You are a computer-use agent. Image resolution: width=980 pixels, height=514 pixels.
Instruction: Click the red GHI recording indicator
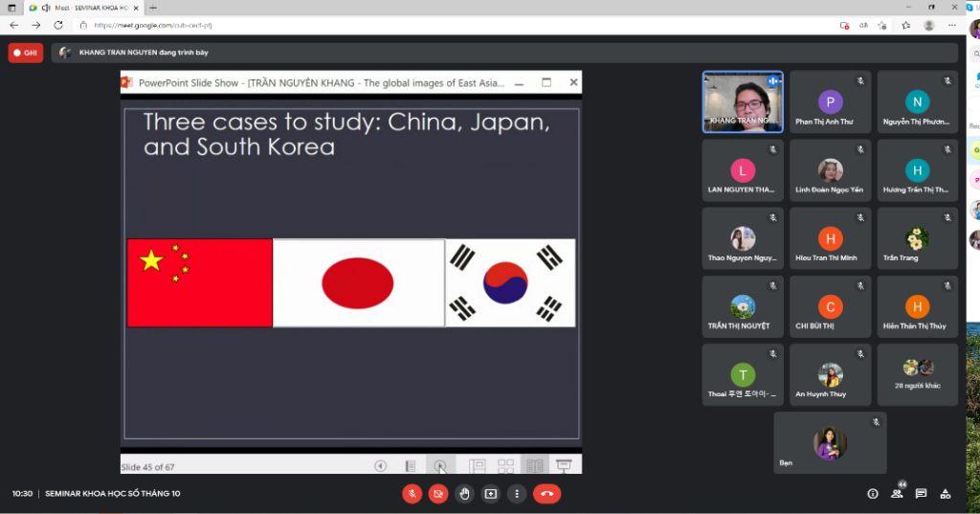pyautogui.click(x=26, y=54)
